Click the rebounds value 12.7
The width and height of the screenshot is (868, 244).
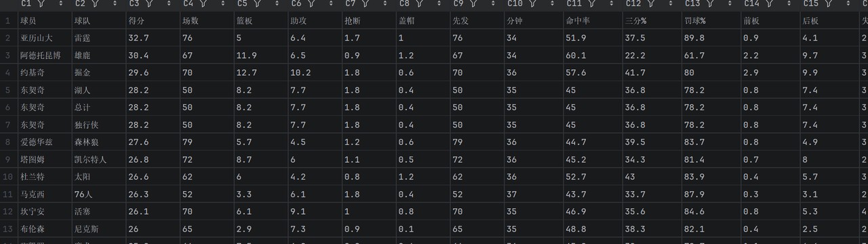click(x=262, y=73)
